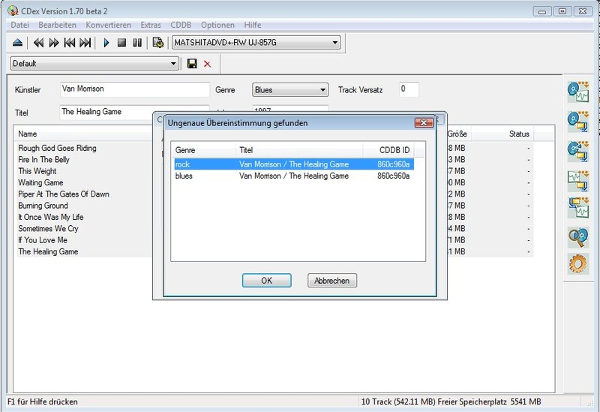Minimize the CDex window
This screenshot has height=412, width=600.
542,11
